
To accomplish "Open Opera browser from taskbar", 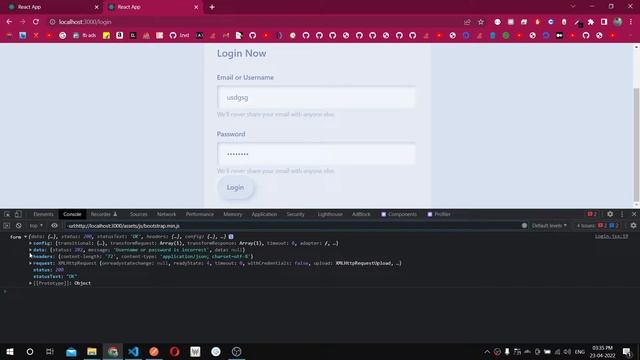I will [x=175, y=351].
